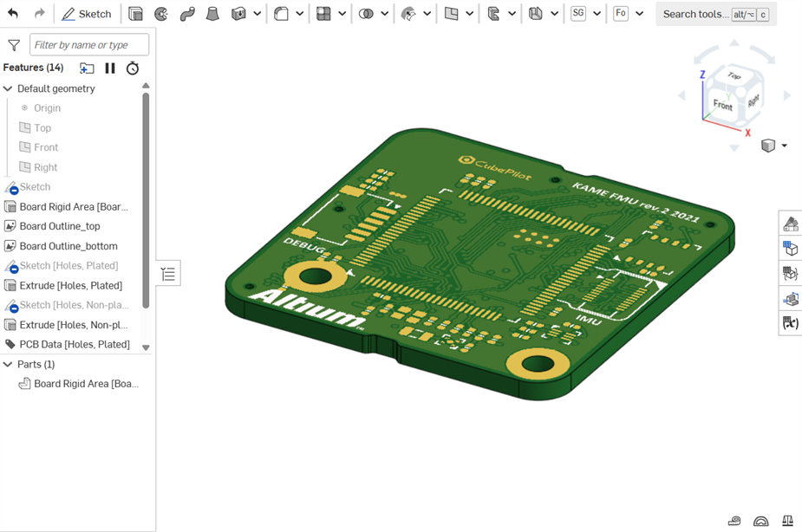Viewport: 802px width, 532px height.
Task: Select the Revolve tool
Action: point(161,14)
